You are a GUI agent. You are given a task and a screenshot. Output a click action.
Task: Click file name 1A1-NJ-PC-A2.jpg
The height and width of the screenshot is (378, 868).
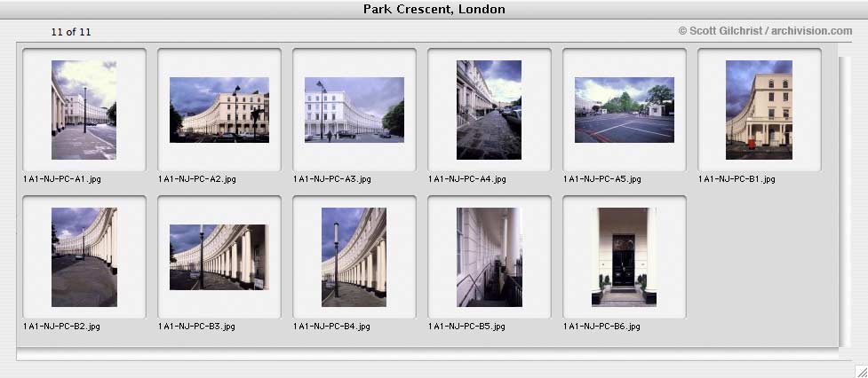197,179
